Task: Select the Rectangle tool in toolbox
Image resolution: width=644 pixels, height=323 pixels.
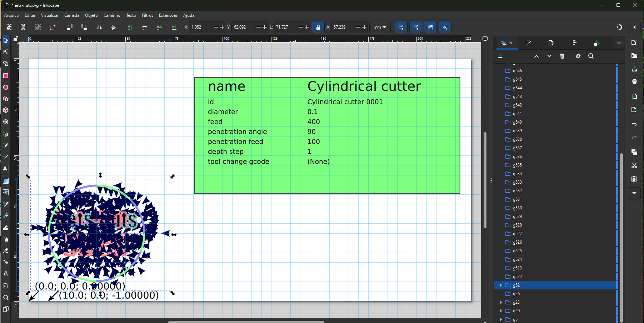Action: [6, 76]
